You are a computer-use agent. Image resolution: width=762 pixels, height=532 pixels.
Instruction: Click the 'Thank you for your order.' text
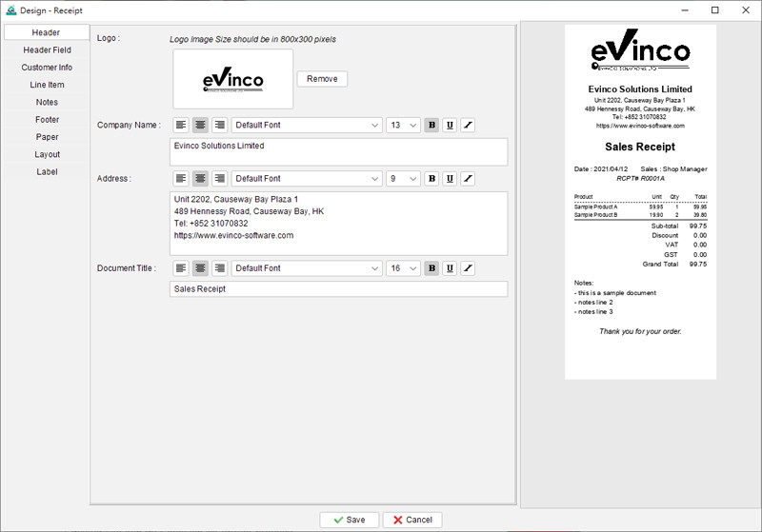pyautogui.click(x=640, y=331)
